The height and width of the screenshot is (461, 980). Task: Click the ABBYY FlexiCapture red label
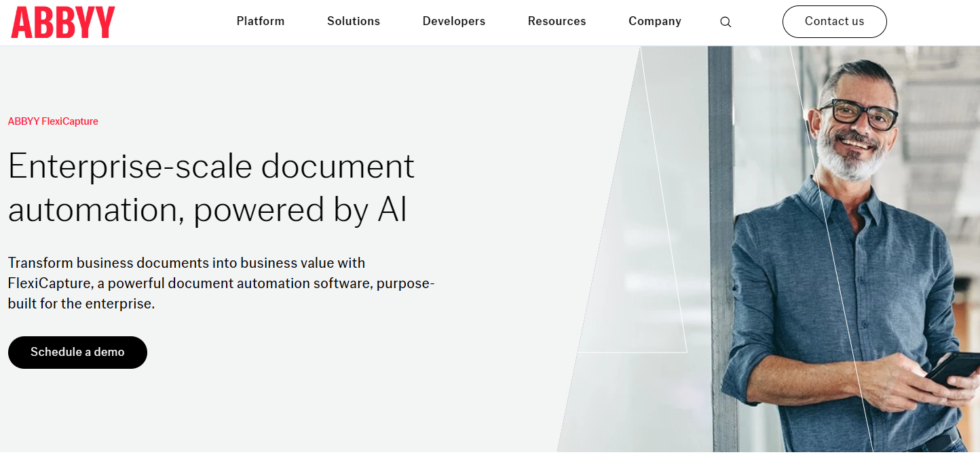coord(53,121)
